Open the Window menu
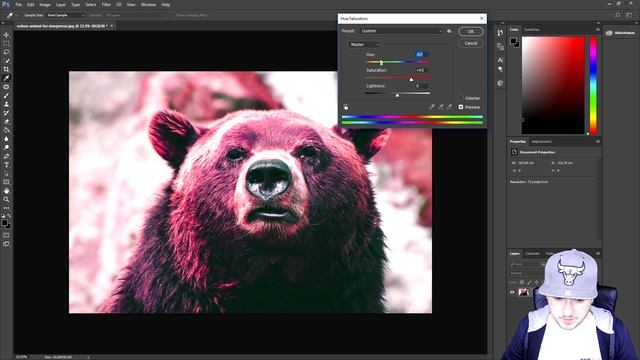The image size is (640, 360). click(x=148, y=4)
